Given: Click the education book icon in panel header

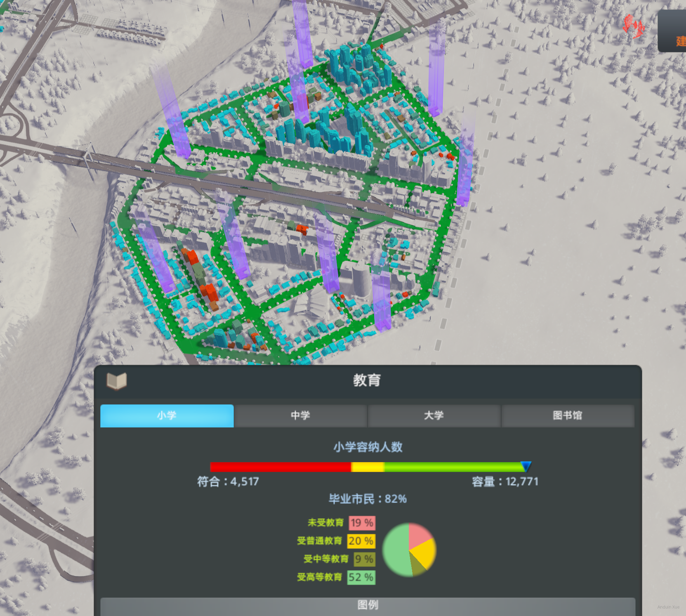Looking at the screenshot, I should tap(117, 381).
